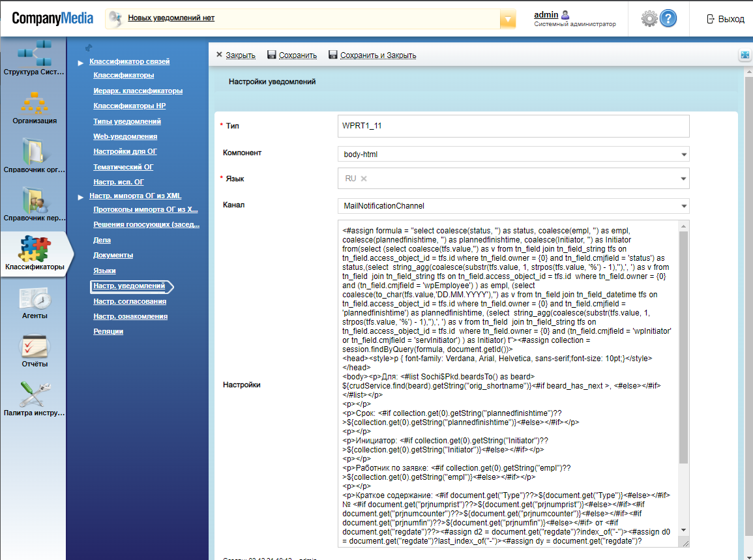Open Дела tree item
The width and height of the screenshot is (753, 560).
[x=102, y=240]
